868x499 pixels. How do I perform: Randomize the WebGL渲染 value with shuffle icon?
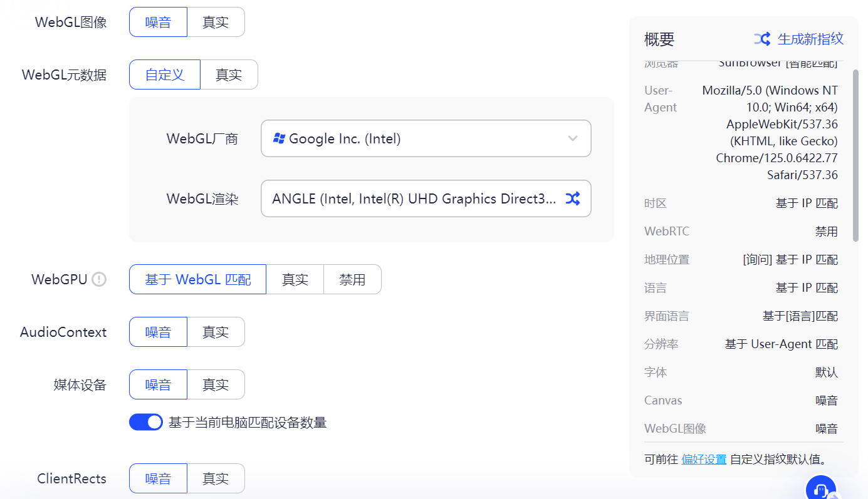click(x=572, y=199)
